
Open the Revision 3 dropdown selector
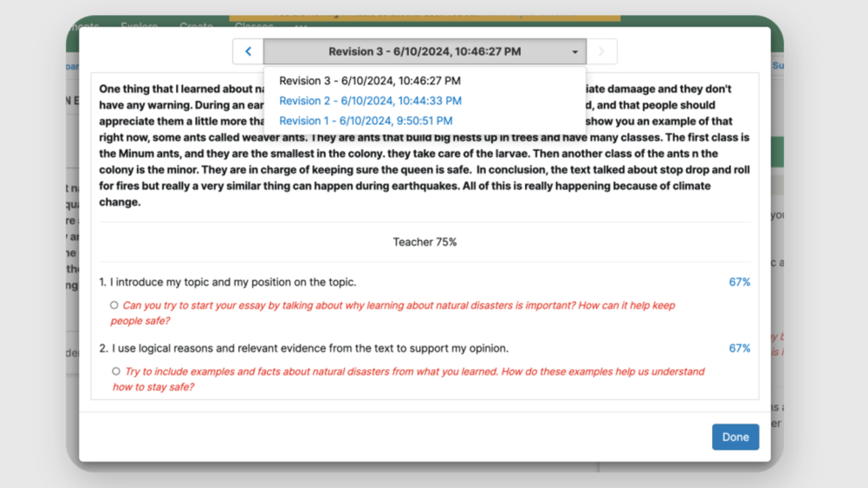pos(425,52)
